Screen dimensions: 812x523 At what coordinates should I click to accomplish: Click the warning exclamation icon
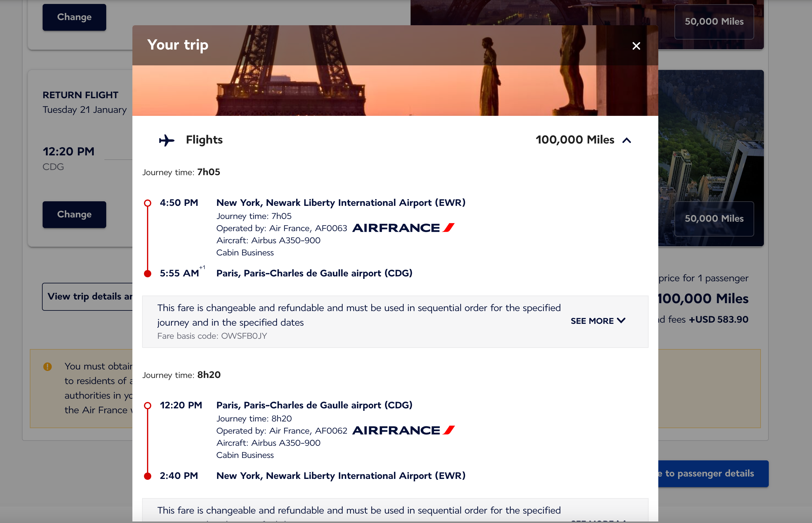tap(47, 366)
